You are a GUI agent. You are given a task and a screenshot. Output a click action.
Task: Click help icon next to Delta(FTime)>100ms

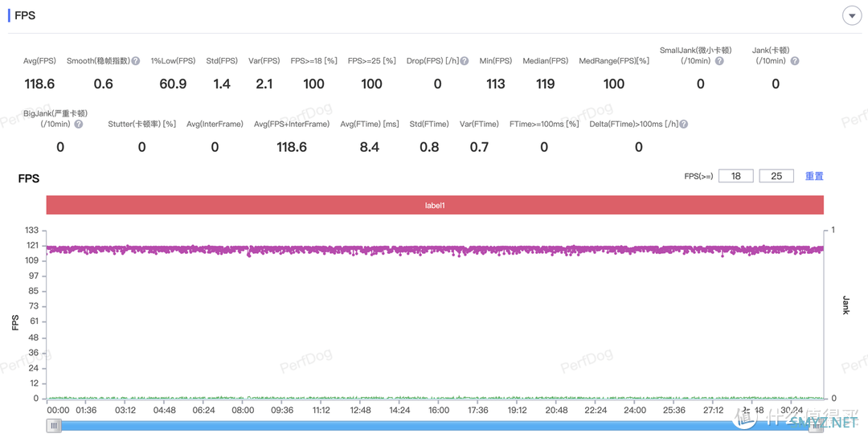point(684,125)
